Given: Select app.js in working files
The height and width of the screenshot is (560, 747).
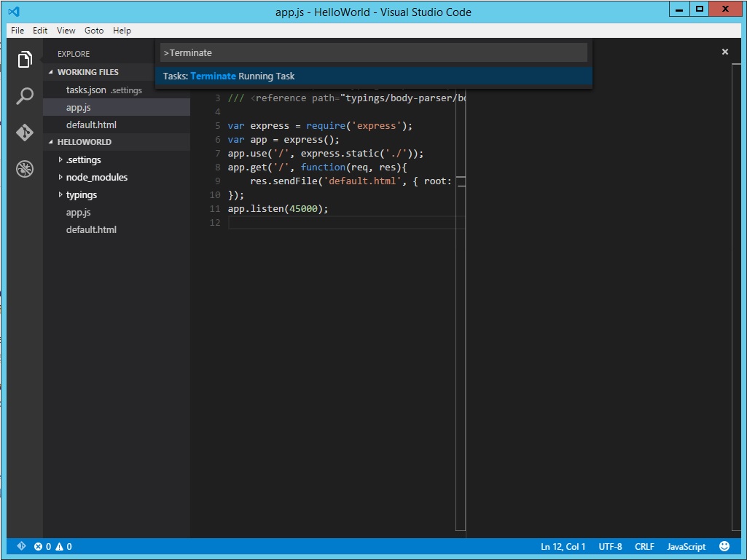Looking at the screenshot, I should tap(117, 108).
